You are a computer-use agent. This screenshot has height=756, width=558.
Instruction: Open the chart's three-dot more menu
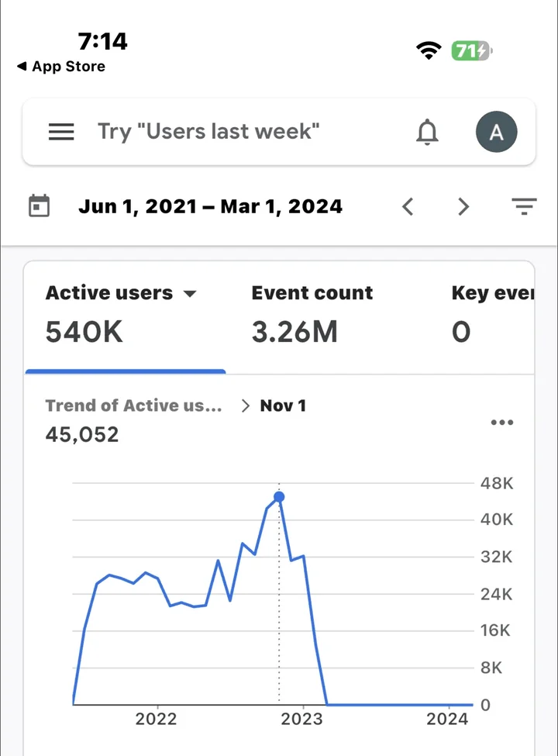pos(502,423)
